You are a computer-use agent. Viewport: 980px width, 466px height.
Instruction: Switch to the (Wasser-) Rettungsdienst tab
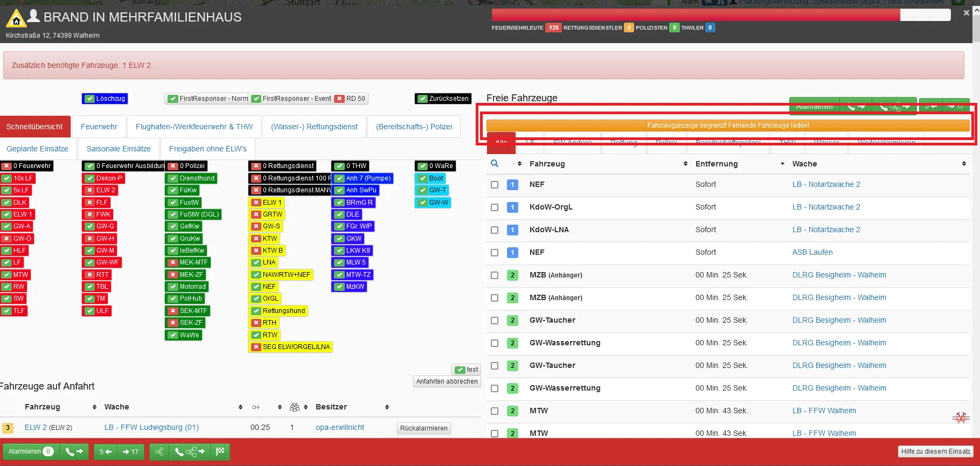click(x=314, y=127)
